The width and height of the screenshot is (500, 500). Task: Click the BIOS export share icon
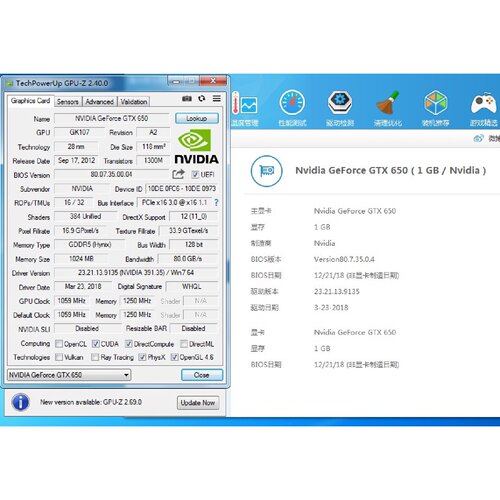click(x=178, y=174)
